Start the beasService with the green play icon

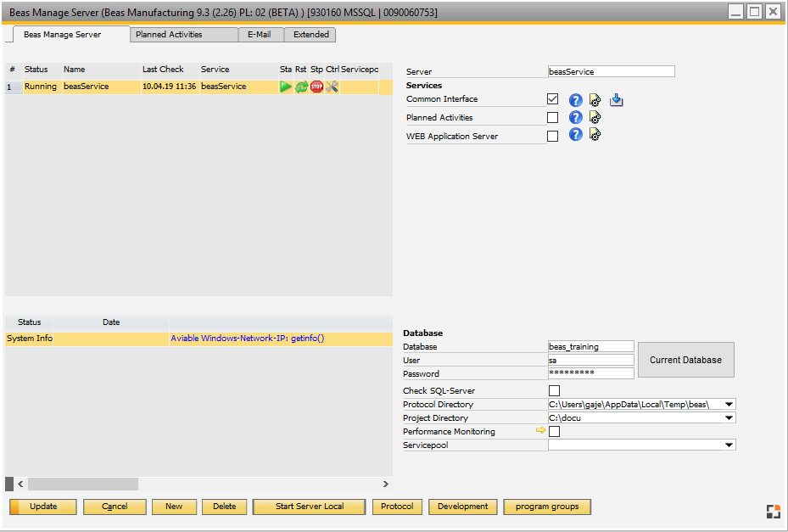[x=286, y=86]
